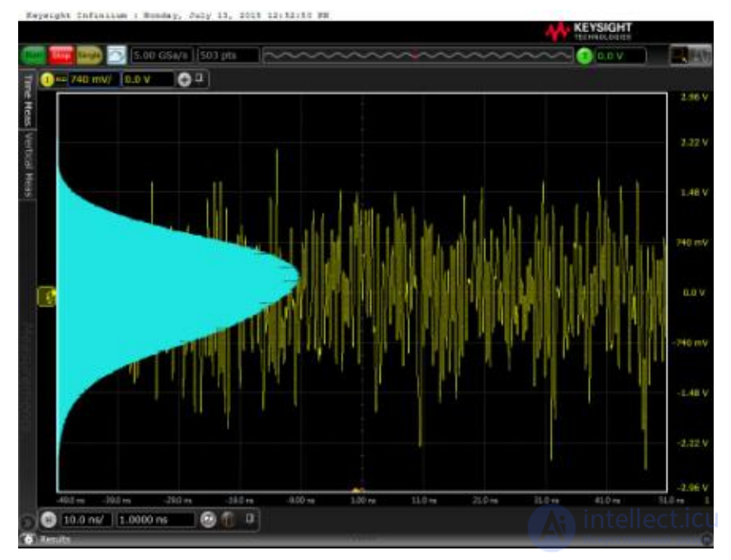Click the trigger time marker at graticule bottom
This screenshot has width=731, height=560.
[x=357, y=490]
